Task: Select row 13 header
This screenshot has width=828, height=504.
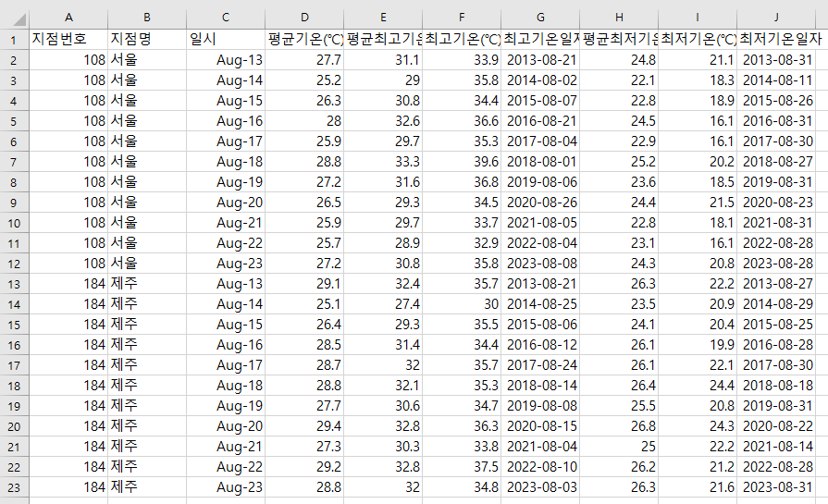Action: click(x=14, y=283)
